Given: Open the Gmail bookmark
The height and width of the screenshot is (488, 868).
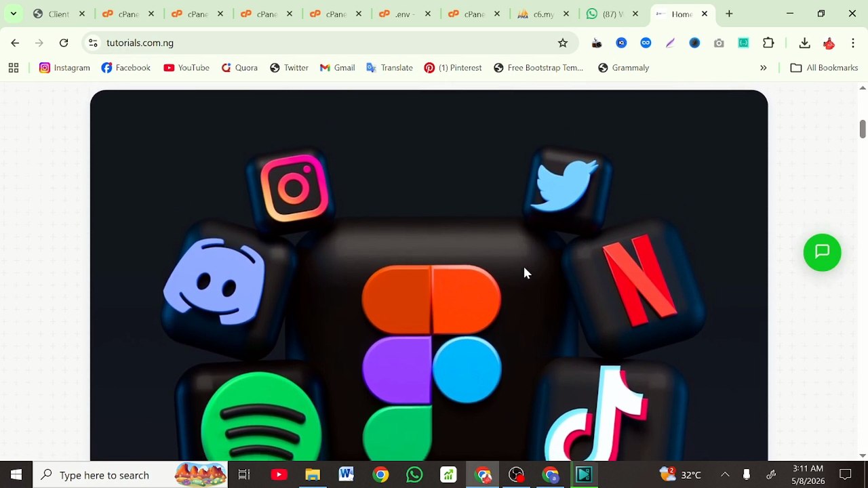Looking at the screenshot, I should click(x=338, y=68).
